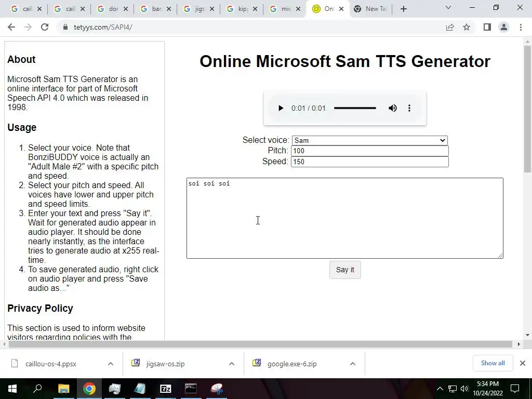The height and width of the screenshot is (399, 532).
Task: Open Command Prompt from the taskbar
Action: [x=191, y=389]
